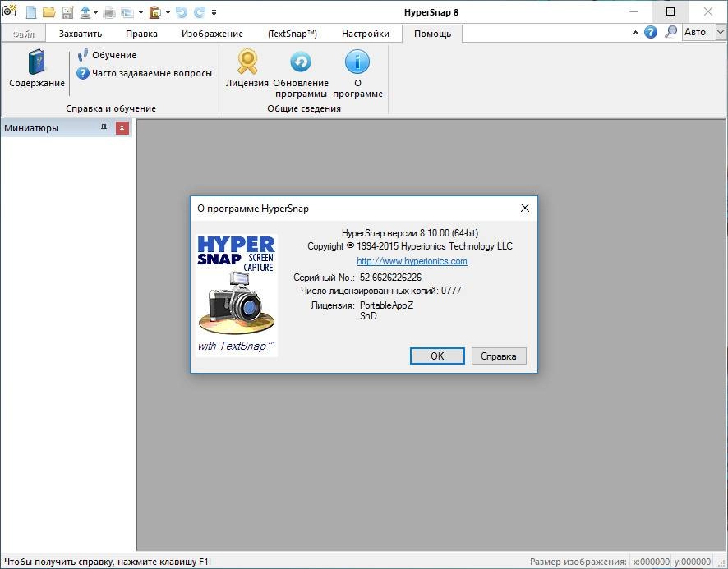Click the clipboard paste icon
The height and width of the screenshot is (569, 728).
[x=155, y=12]
